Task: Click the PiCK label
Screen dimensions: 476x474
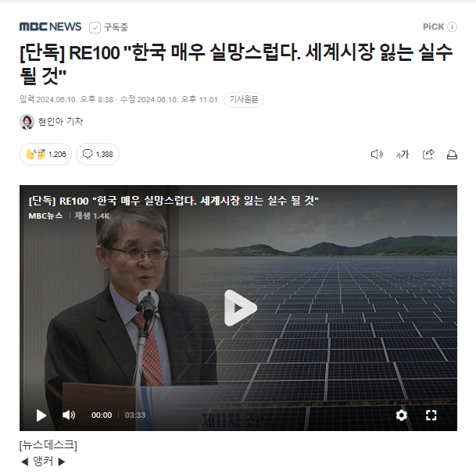Action: (434, 27)
